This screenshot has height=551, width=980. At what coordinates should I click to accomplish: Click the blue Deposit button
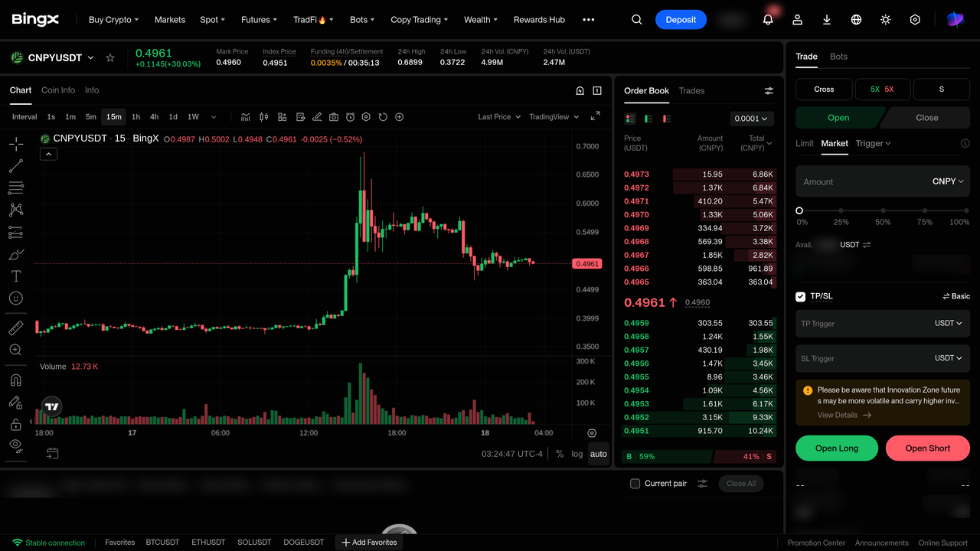tap(681, 20)
